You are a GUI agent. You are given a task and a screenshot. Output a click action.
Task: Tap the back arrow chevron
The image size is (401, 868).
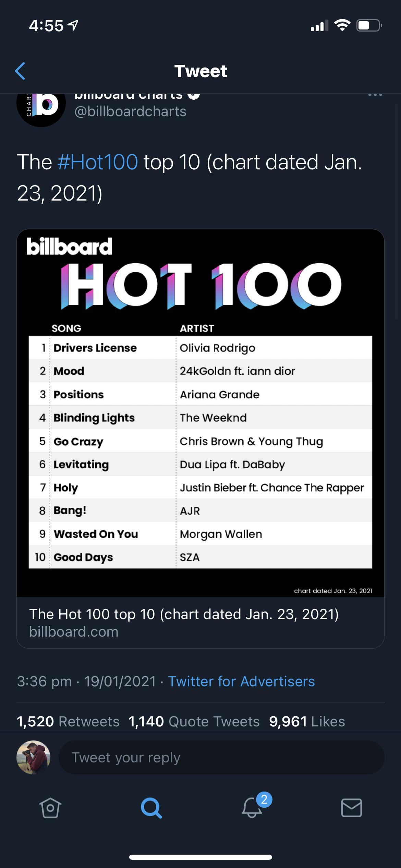click(x=20, y=71)
